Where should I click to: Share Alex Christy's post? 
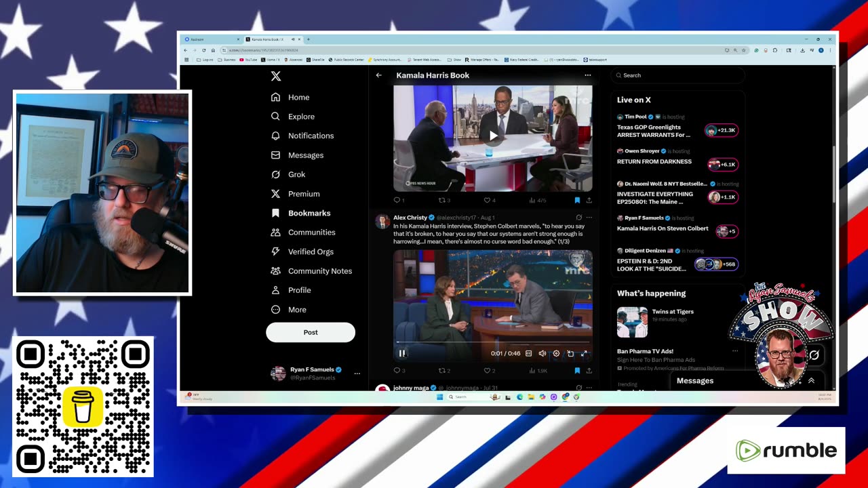pos(589,371)
